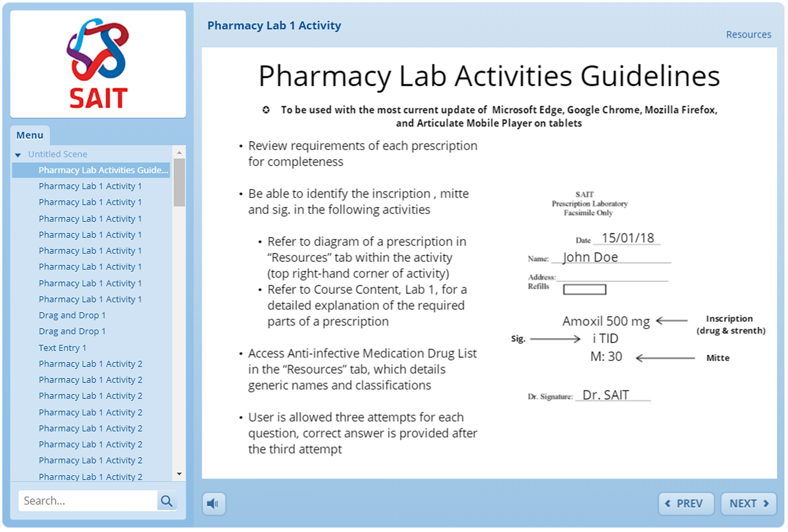Click the search magnifier icon
The image size is (788, 532).
[x=167, y=501]
